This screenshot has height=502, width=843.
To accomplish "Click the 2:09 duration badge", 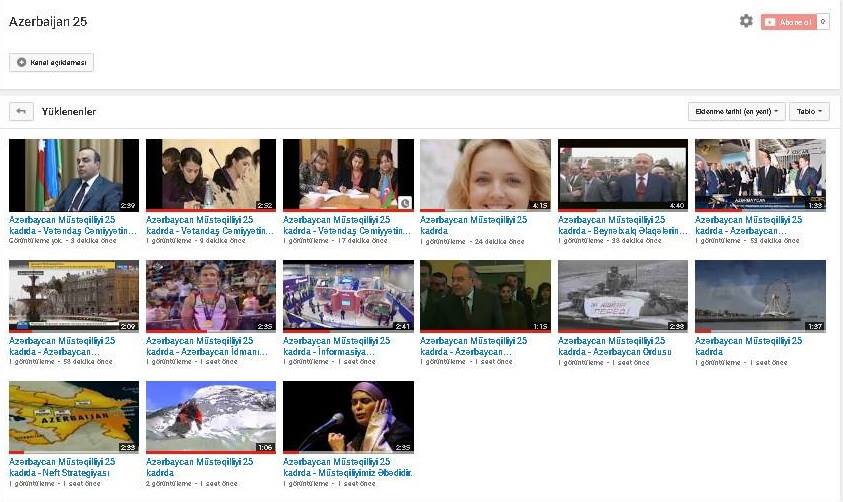I will pos(128,326).
